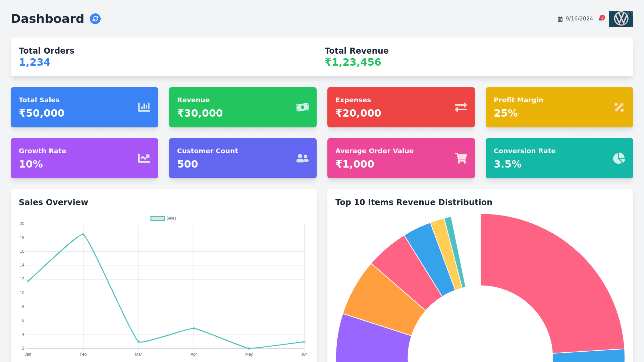Click the Total Orders 1,234 value
This screenshot has width=644, height=362.
click(x=35, y=62)
